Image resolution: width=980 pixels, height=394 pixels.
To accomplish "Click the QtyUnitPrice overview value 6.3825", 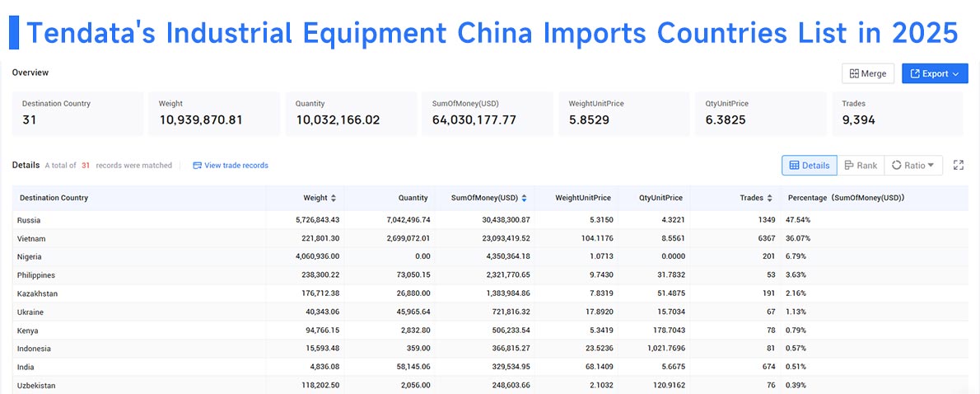I will click(726, 120).
